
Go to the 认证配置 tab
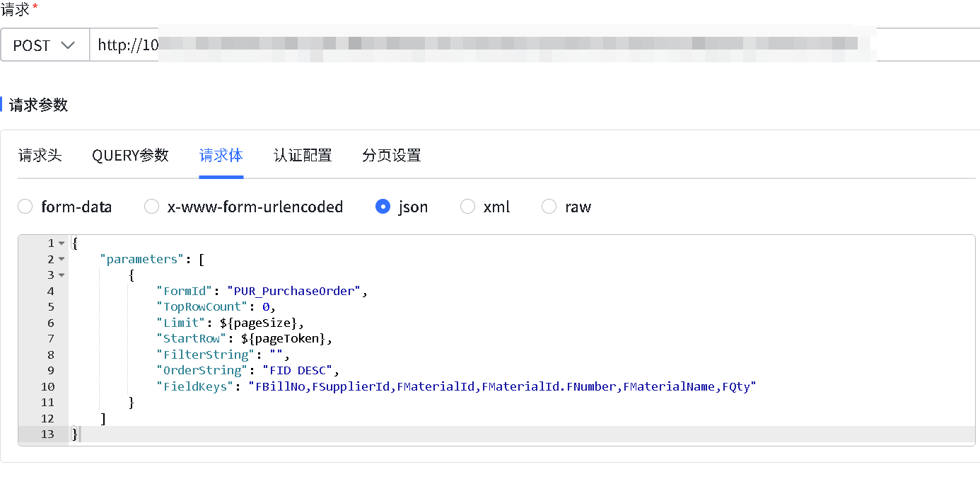click(303, 156)
